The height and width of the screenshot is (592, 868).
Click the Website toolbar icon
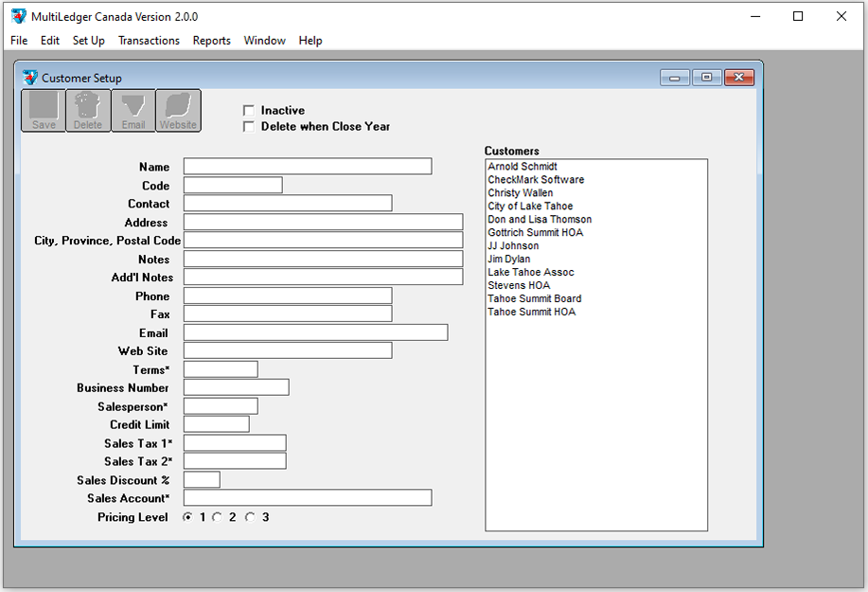tap(178, 110)
